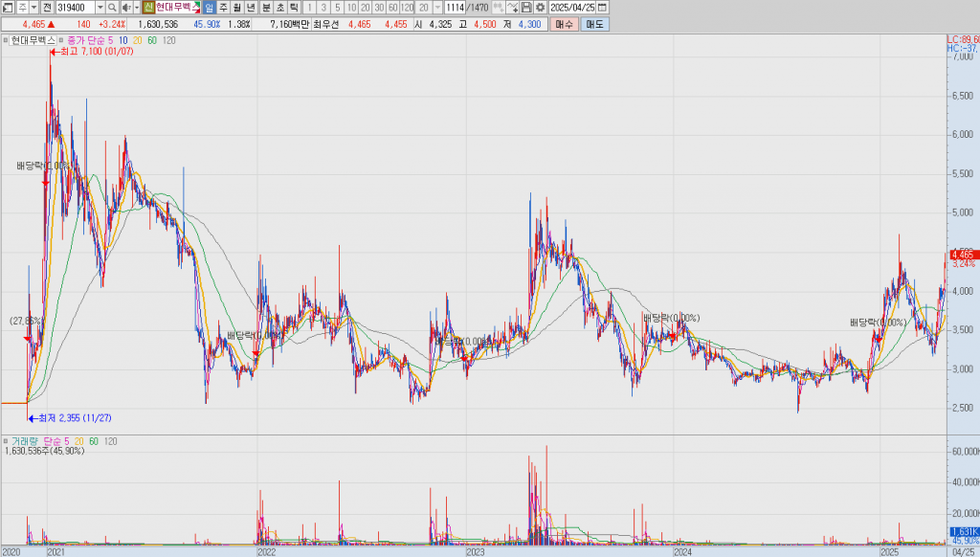980x557 pixels.
Task: Expand the first 주 type dropdown arrow
Action: pos(35,7)
